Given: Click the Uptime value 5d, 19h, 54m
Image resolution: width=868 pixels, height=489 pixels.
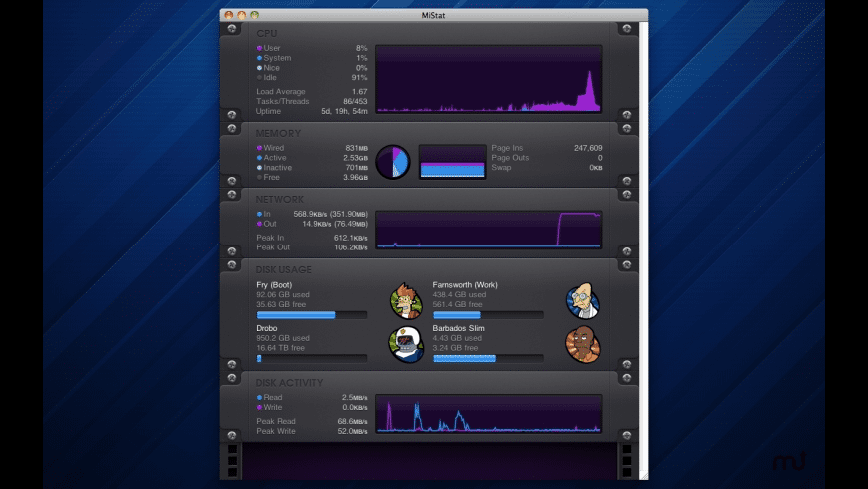Looking at the screenshot, I should pyautogui.click(x=344, y=111).
